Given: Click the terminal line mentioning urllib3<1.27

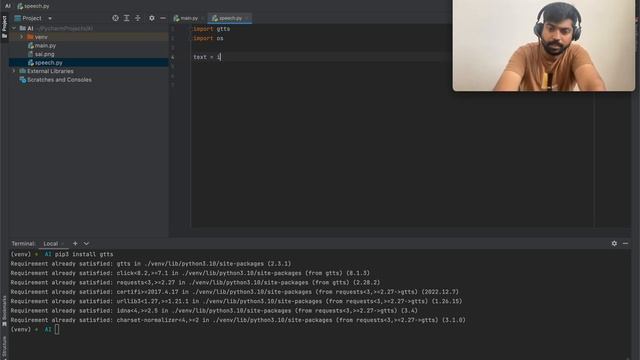Looking at the screenshot, I should pyautogui.click(x=236, y=301).
